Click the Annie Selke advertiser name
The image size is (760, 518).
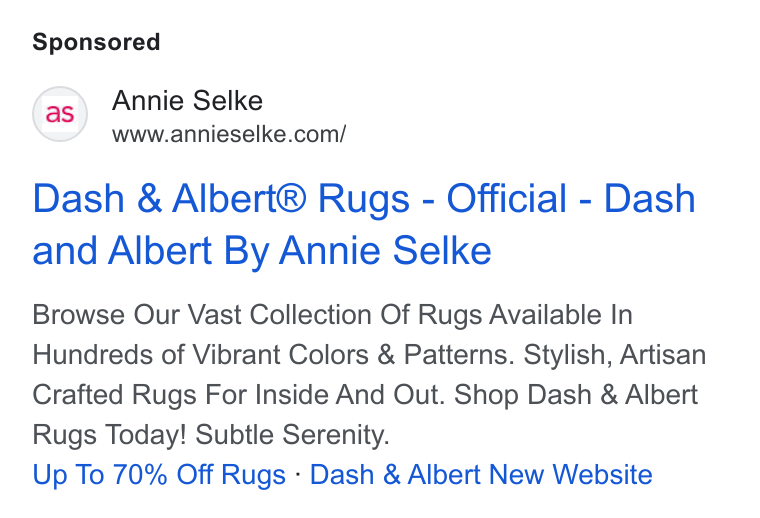coord(187,101)
